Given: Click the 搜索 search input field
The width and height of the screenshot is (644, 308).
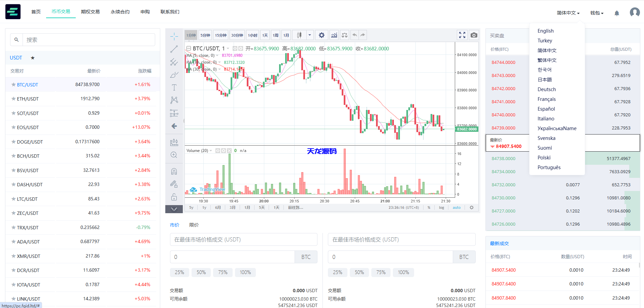Looking at the screenshot, I should pos(89,40).
